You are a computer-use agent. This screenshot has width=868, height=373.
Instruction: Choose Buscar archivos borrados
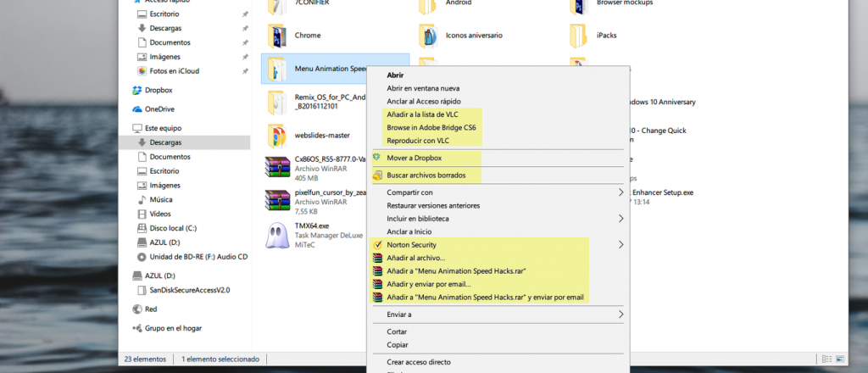[426, 175]
